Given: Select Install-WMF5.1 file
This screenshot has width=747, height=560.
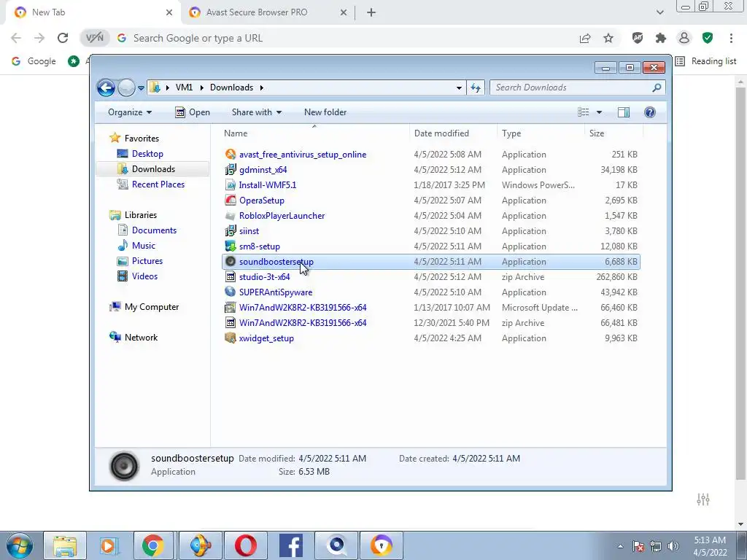Looking at the screenshot, I should tap(267, 184).
